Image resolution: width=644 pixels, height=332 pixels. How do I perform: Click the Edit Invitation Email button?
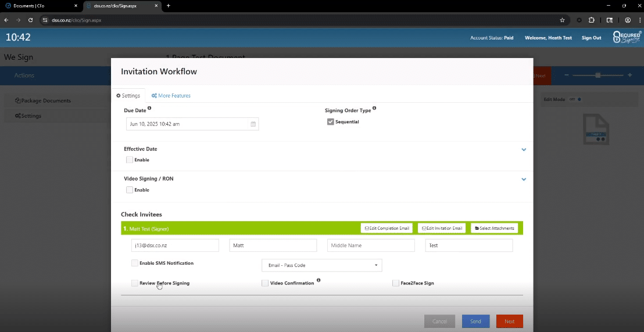442,228
